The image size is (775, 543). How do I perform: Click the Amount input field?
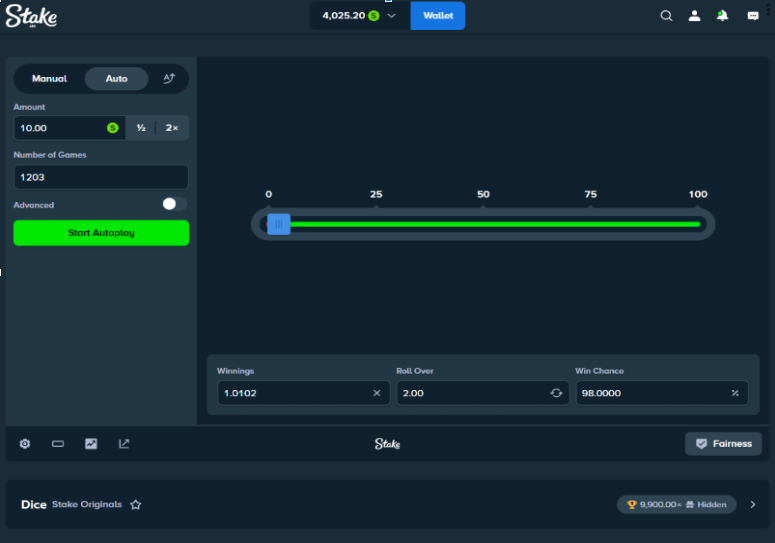(69, 128)
